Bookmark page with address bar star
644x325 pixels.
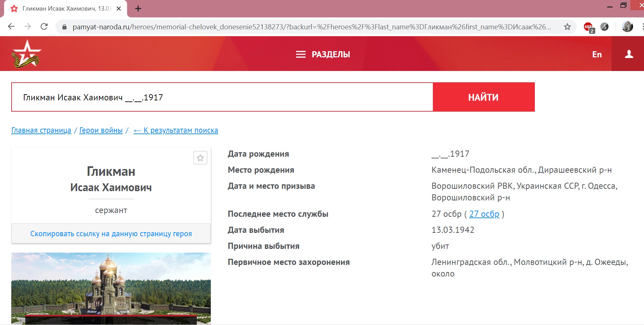tap(567, 27)
